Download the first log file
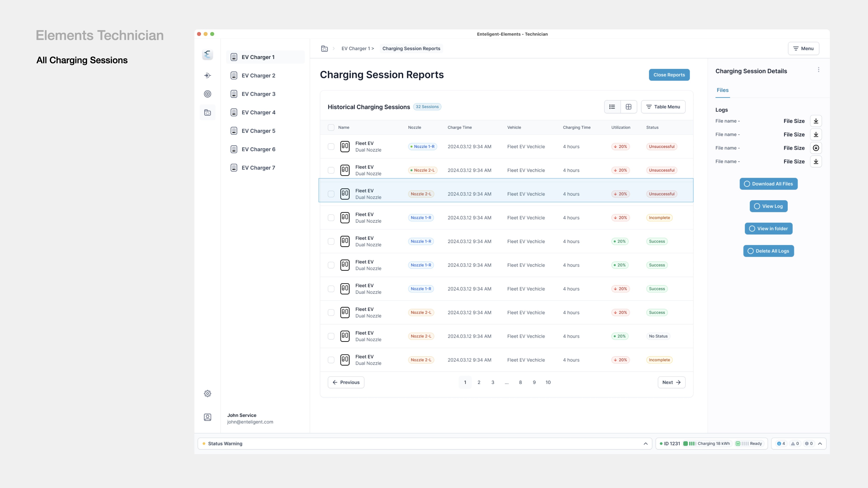The height and width of the screenshot is (488, 868). pos(816,121)
